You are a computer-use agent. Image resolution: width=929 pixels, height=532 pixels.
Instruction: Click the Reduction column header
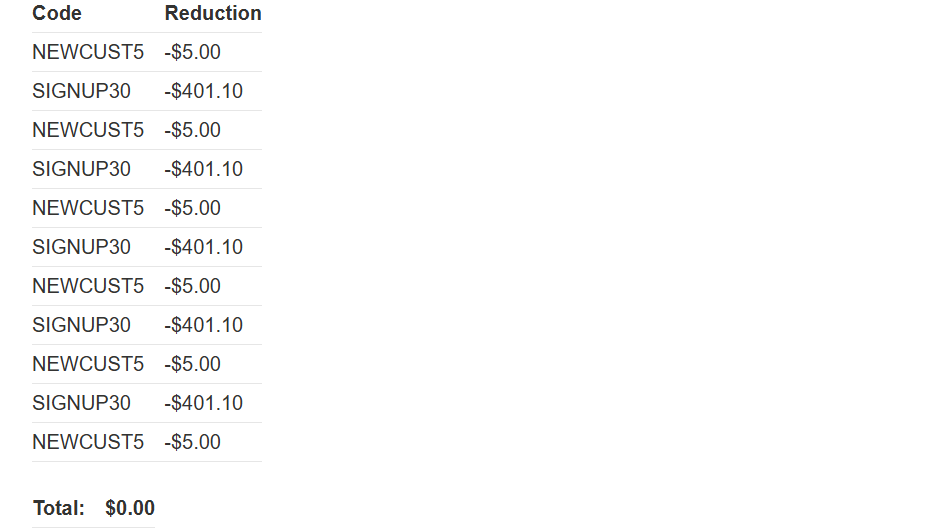pos(213,13)
